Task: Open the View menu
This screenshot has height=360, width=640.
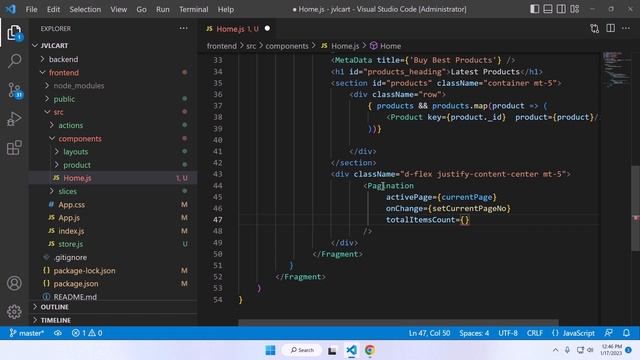Action: 118,9
